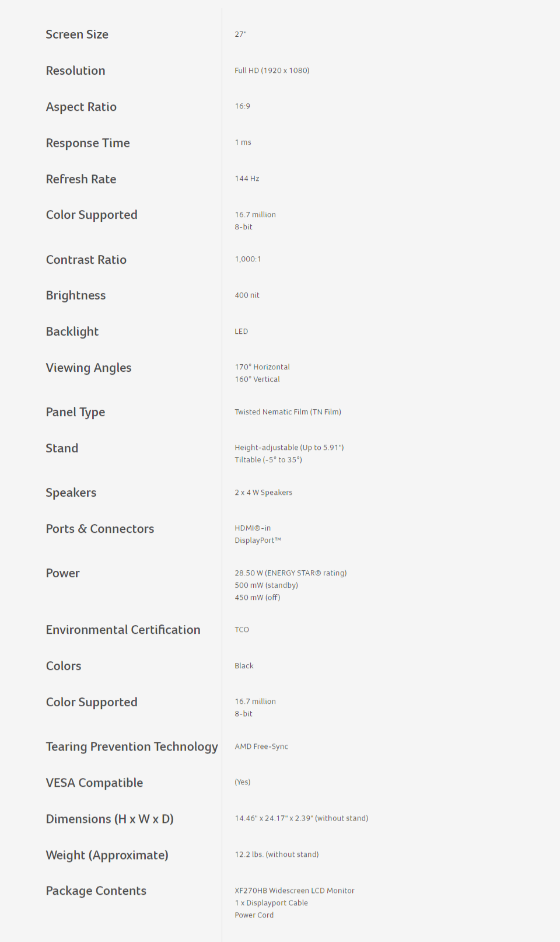The image size is (560, 942).
Task: Click the 12.2 lbs. weight value
Action: (x=276, y=854)
